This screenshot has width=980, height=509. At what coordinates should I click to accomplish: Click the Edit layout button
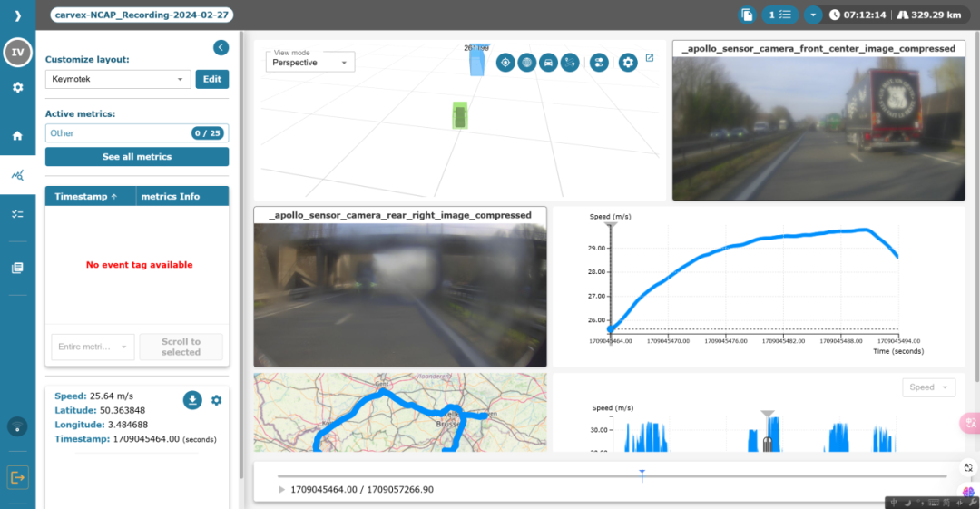coord(211,80)
